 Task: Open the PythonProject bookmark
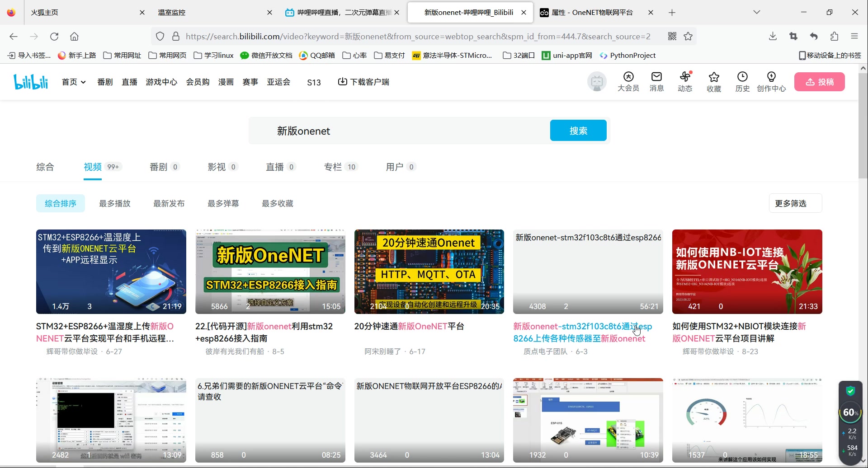point(628,56)
